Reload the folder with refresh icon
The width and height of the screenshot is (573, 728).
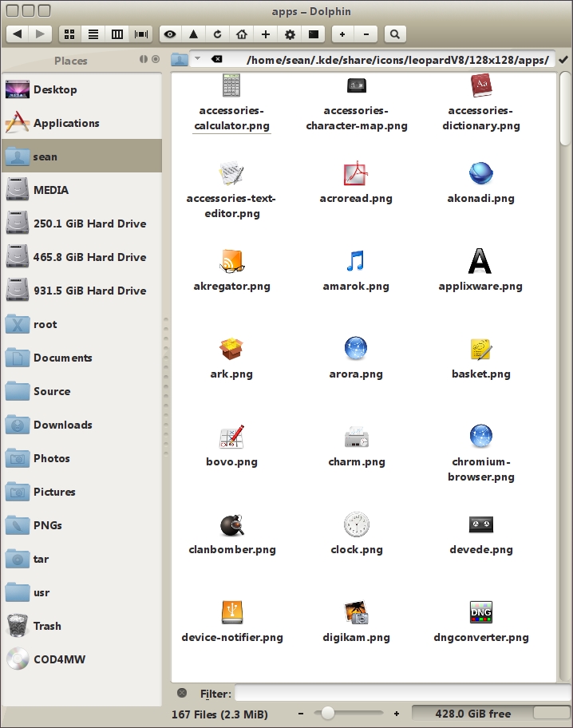pyautogui.click(x=217, y=34)
